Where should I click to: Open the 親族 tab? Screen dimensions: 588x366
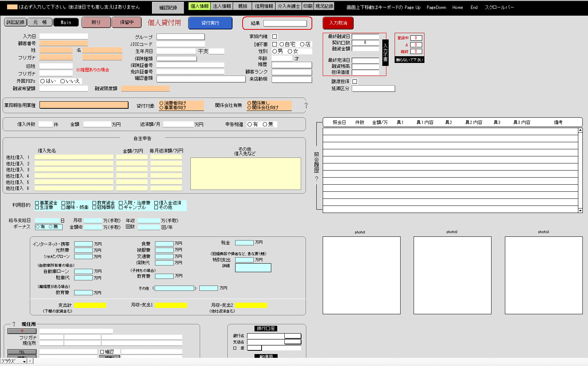[x=243, y=6]
